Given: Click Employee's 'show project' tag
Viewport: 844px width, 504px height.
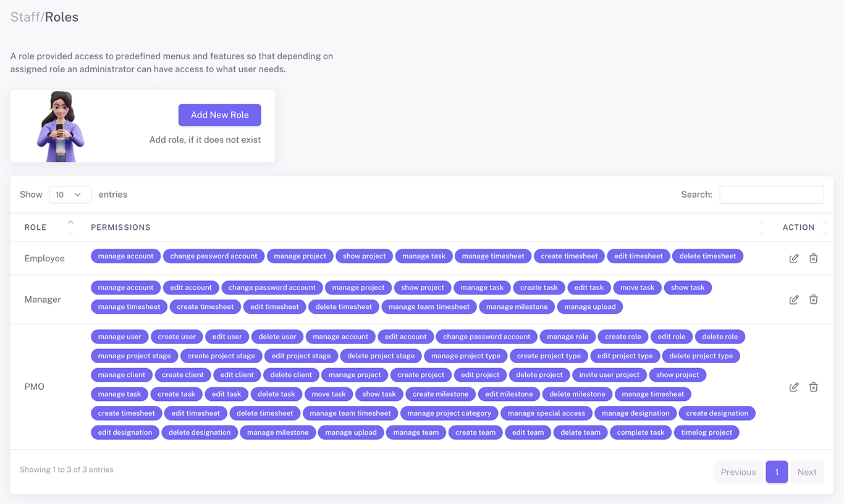Looking at the screenshot, I should coord(364,256).
